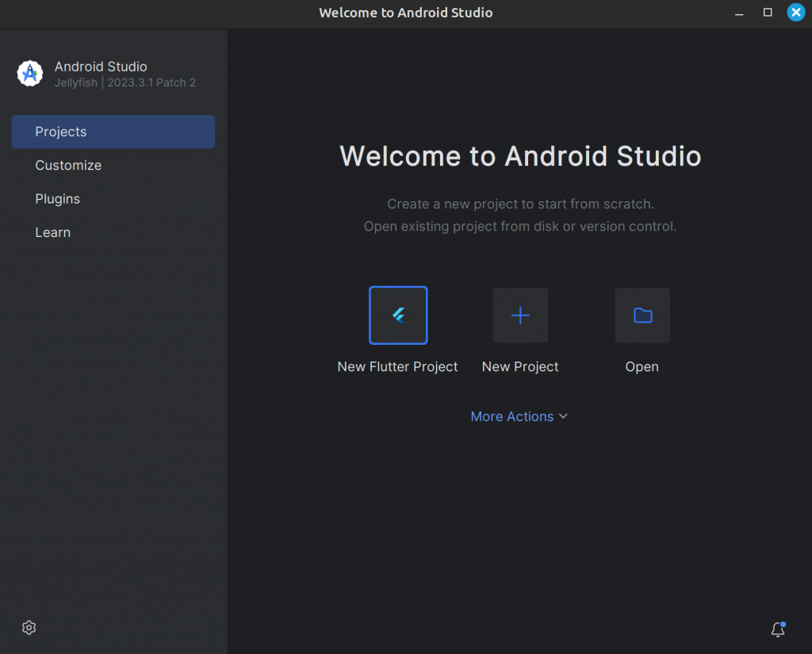Minimize the Welcome to Android Studio window

click(x=739, y=13)
